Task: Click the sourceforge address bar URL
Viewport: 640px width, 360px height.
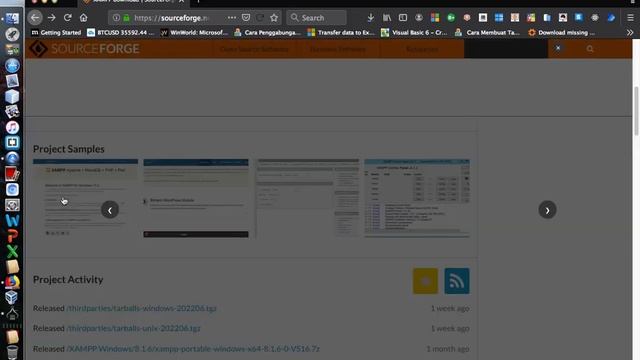Action: tap(171, 18)
